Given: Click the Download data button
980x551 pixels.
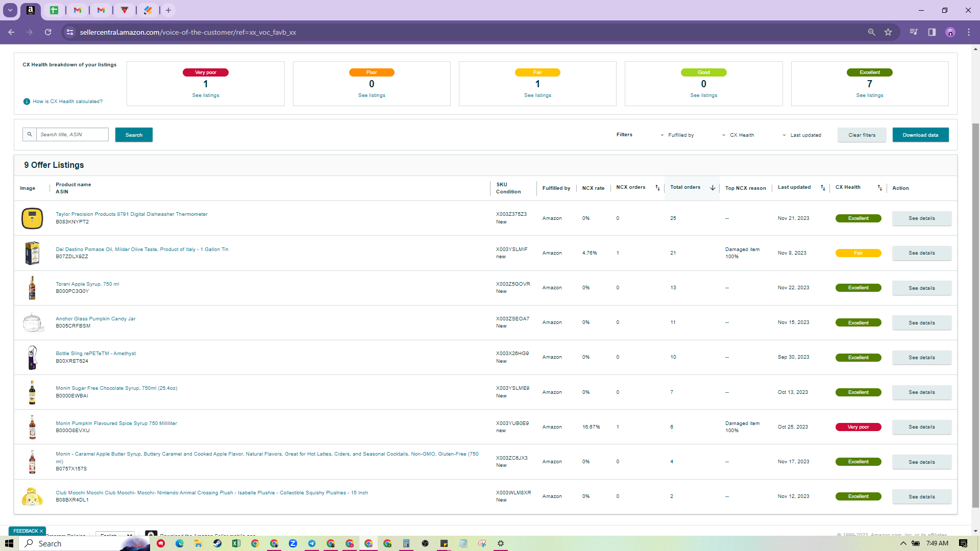Looking at the screenshot, I should pos(920,135).
